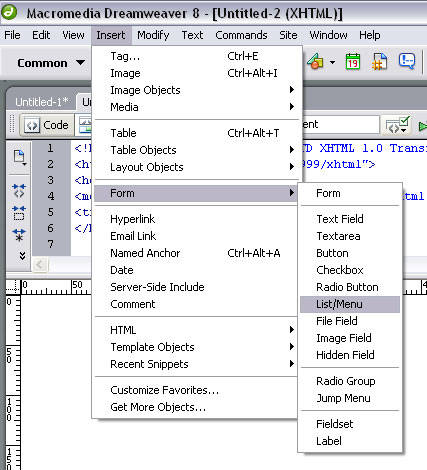Select Radio Button in the Form submenu

[350, 287]
